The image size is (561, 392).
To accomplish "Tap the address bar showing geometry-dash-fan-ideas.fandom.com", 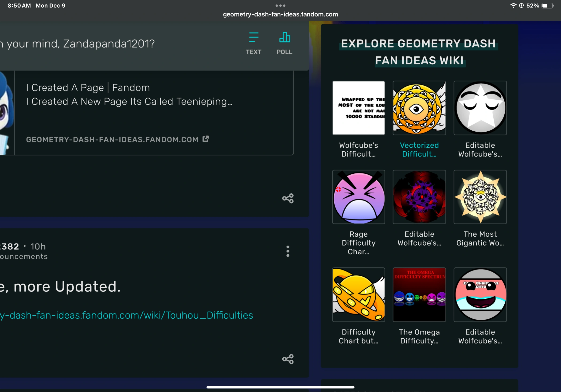I will pyautogui.click(x=280, y=14).
